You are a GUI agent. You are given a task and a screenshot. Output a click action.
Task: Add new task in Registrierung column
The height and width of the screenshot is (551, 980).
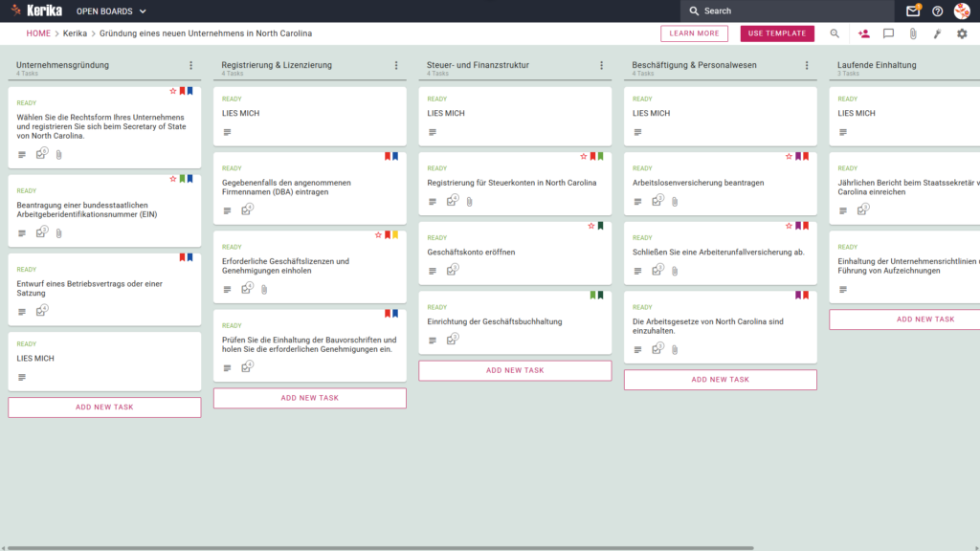click(310, 398)
